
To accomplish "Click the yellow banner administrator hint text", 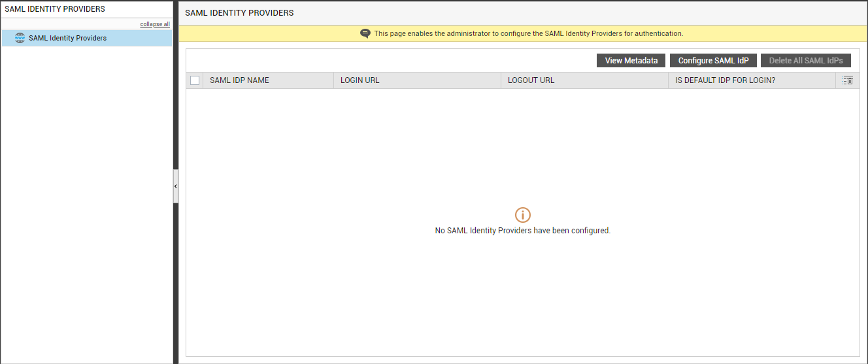I will pyautogui.click(x=529, y=33).
